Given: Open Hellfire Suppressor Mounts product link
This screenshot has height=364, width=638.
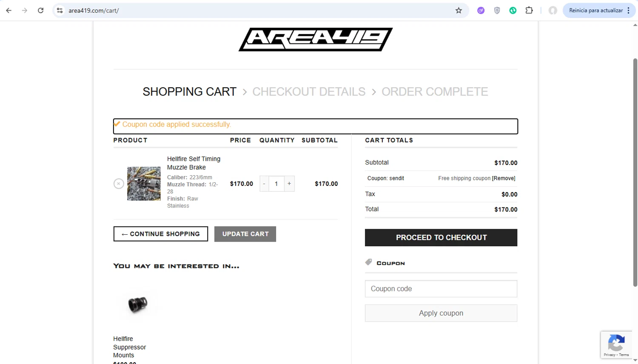Looking at the screenshot, I should click(129, 347).
